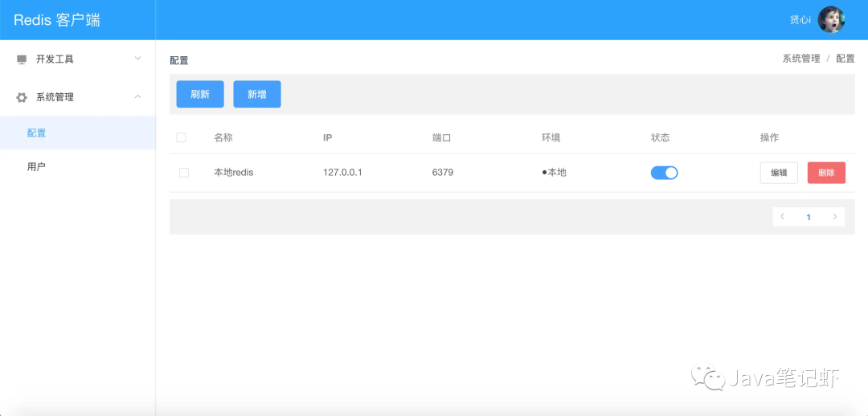Click the 状态 column header
868x416 pixels.
[660, 138]
